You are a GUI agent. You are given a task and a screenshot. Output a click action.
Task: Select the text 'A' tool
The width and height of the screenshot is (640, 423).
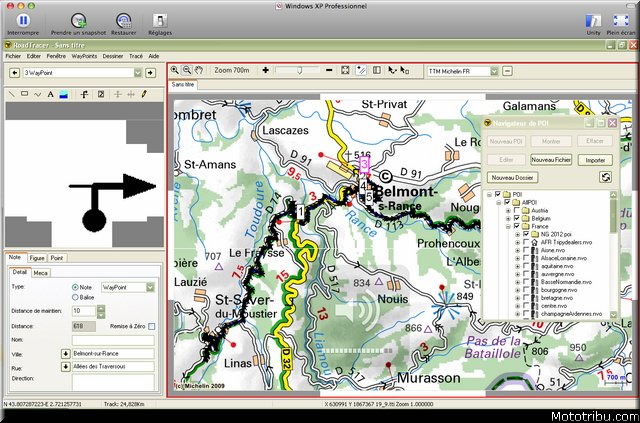(50, 94)
